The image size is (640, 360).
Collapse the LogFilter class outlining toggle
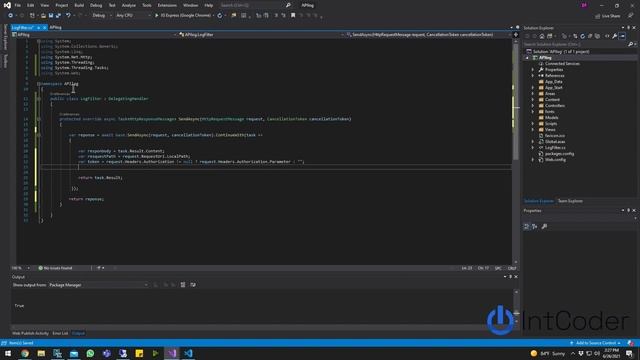39,99
